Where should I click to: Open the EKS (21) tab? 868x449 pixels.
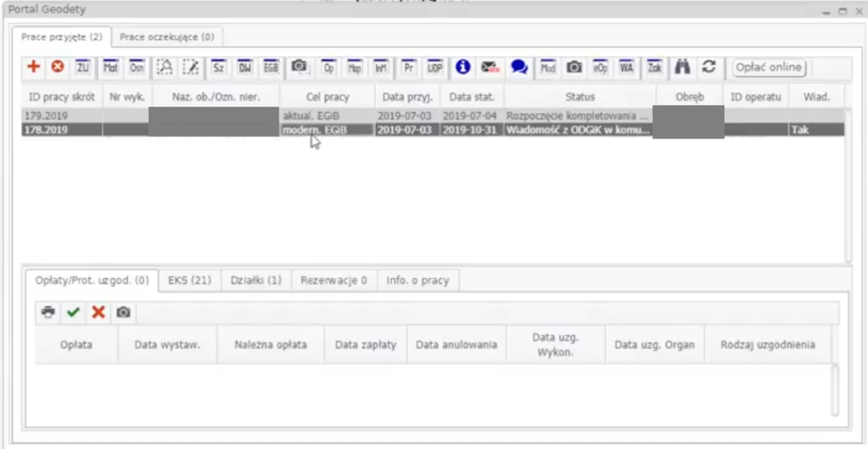coord(190,280)
